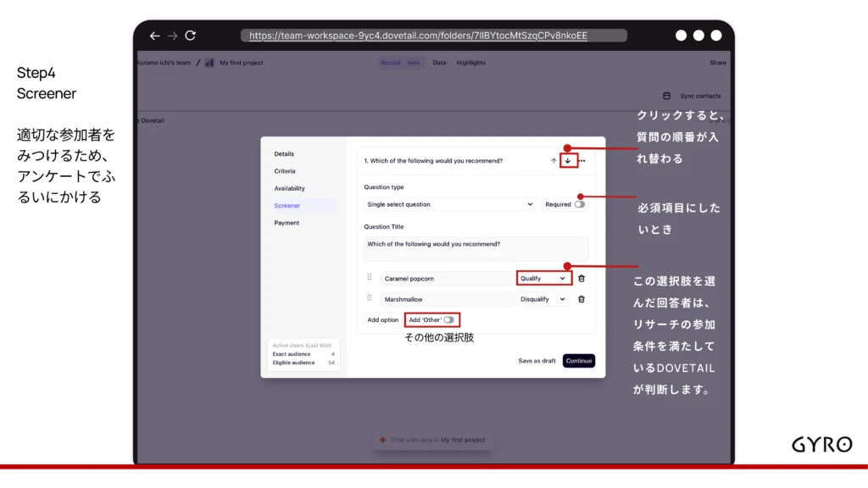The height and width of the screenshot is (488, 868).
Task: Open the Qualify dropdown for Caramel popcorn
Action: coord(542,278)
